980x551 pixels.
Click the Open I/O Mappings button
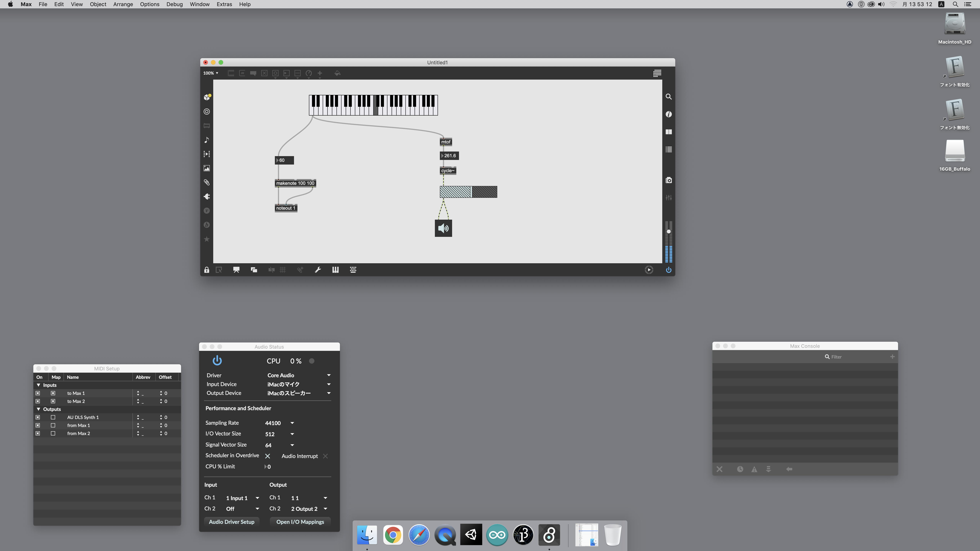(300, 522)
